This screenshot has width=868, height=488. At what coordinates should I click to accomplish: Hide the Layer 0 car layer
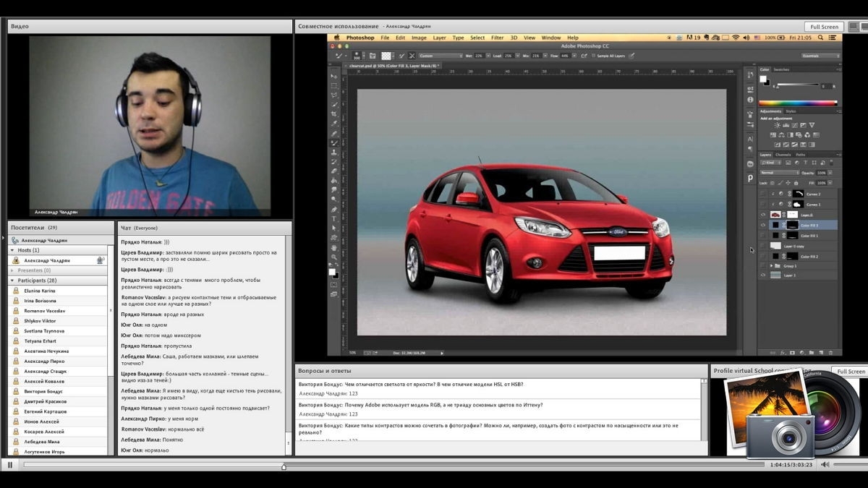click(762, 215)
